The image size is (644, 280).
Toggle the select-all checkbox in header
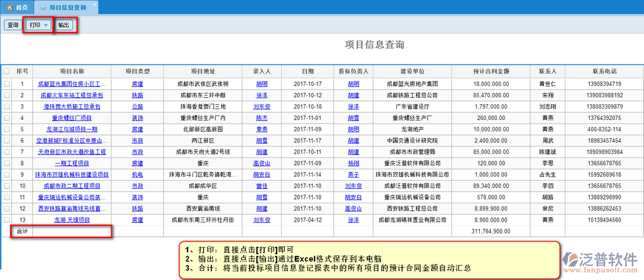6,72
